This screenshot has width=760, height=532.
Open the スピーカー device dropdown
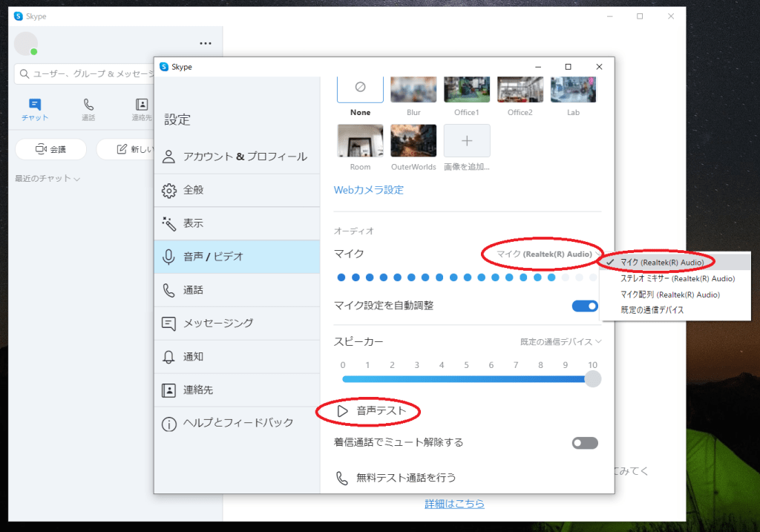[x=561, y=341]
